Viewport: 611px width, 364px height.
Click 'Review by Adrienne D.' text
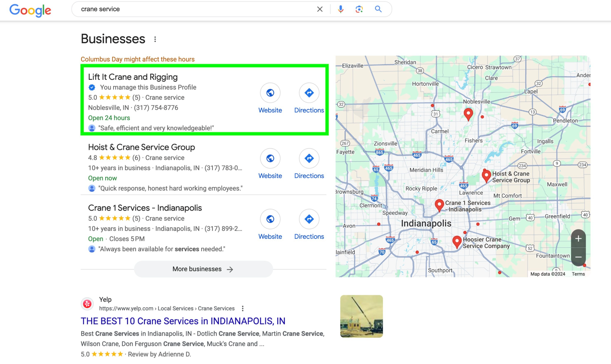point(159,354)
